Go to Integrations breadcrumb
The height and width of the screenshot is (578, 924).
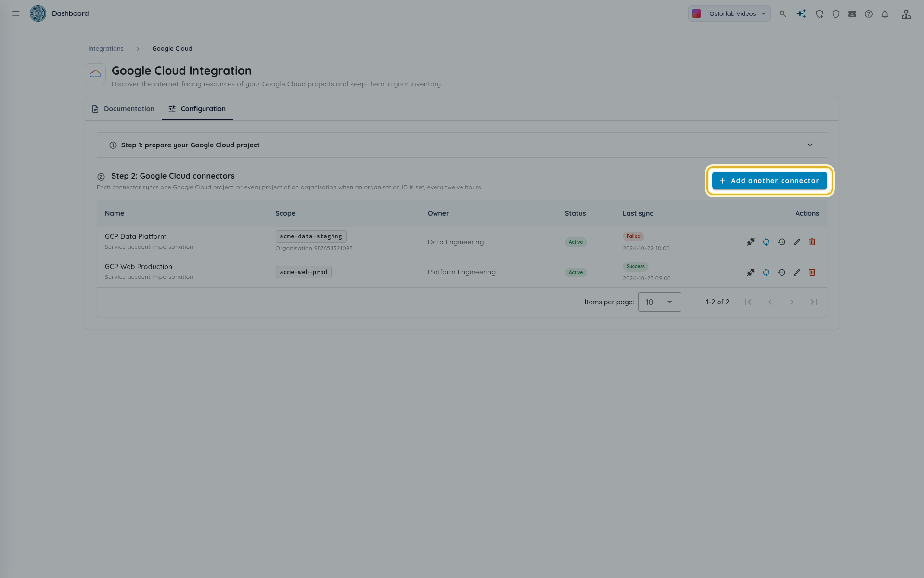tap(106, 49)
